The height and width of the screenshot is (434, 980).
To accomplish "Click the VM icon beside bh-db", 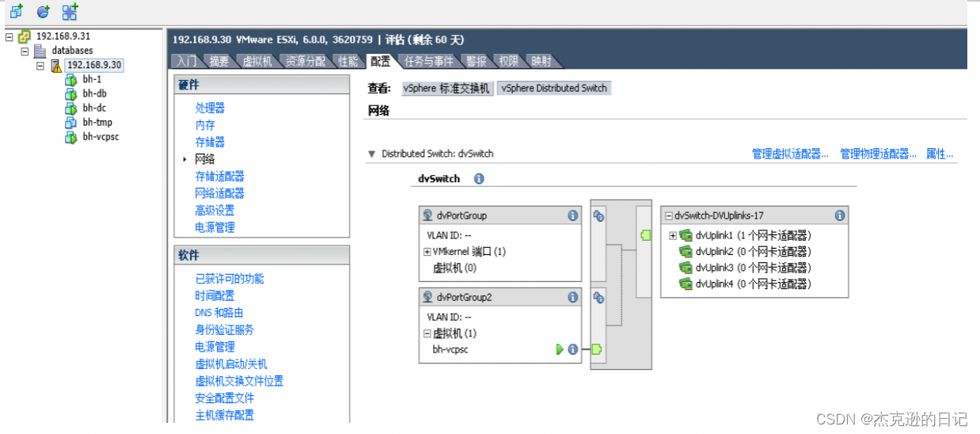I will point(70,93).
